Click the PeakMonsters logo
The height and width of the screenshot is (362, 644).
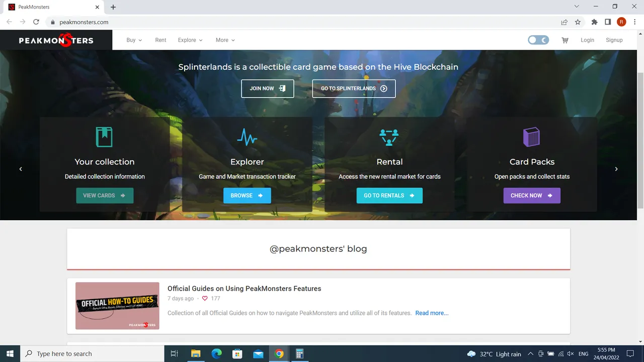pyautogui.click(x=56, y=40)
